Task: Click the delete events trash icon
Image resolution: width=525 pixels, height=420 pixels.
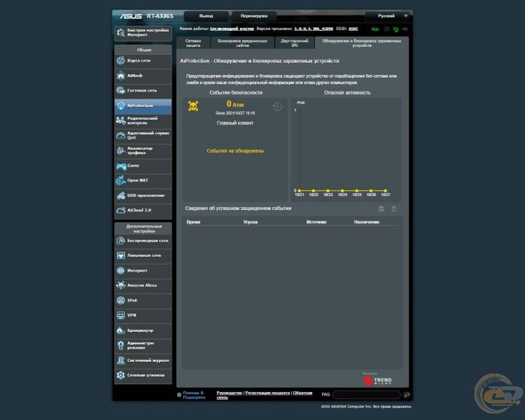Action: pyautogui.click(x=393, y=209)
